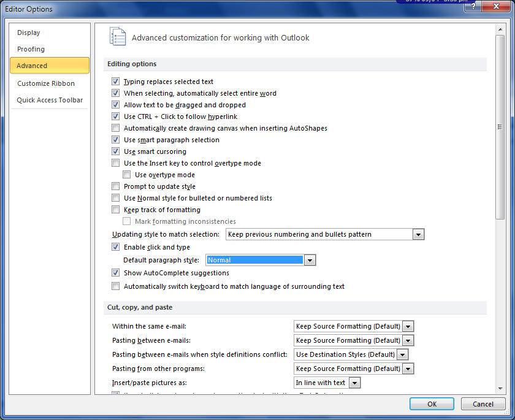This screenshot has height=420, width=515.
Task: Disable "Use CTRL + Click to follow hyperlink"
Action: tap(115, 116)
